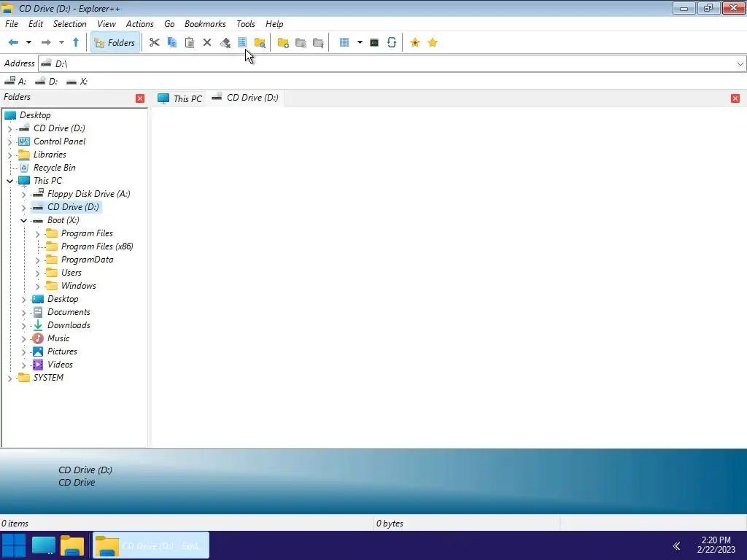Go up one folder level
This screenshot has width=747, height=560.
(x=76, y=43)
